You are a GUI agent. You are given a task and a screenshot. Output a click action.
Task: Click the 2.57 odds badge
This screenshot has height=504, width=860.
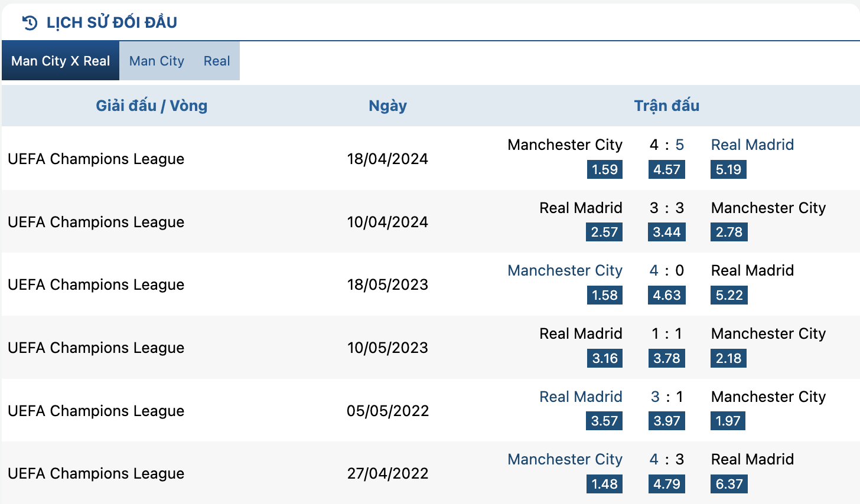pos(605,232)
